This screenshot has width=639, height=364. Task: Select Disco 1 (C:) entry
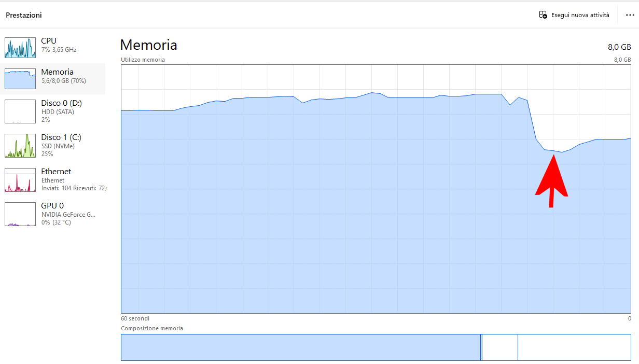click(61, 145)
